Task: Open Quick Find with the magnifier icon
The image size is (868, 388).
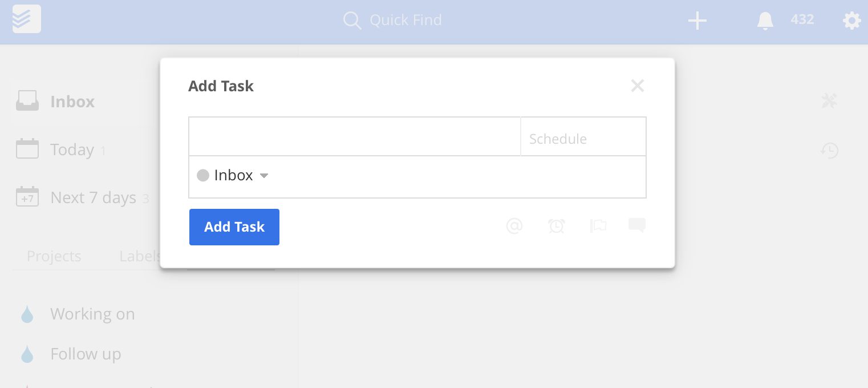Action: pos(352,20)
